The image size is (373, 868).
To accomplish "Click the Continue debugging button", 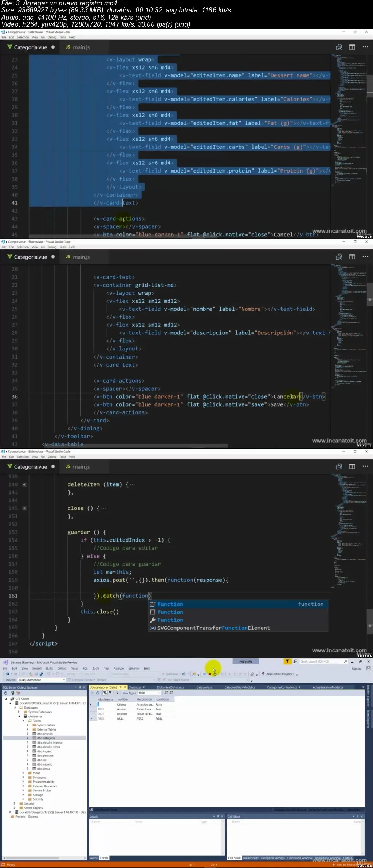I will point(172,674).
